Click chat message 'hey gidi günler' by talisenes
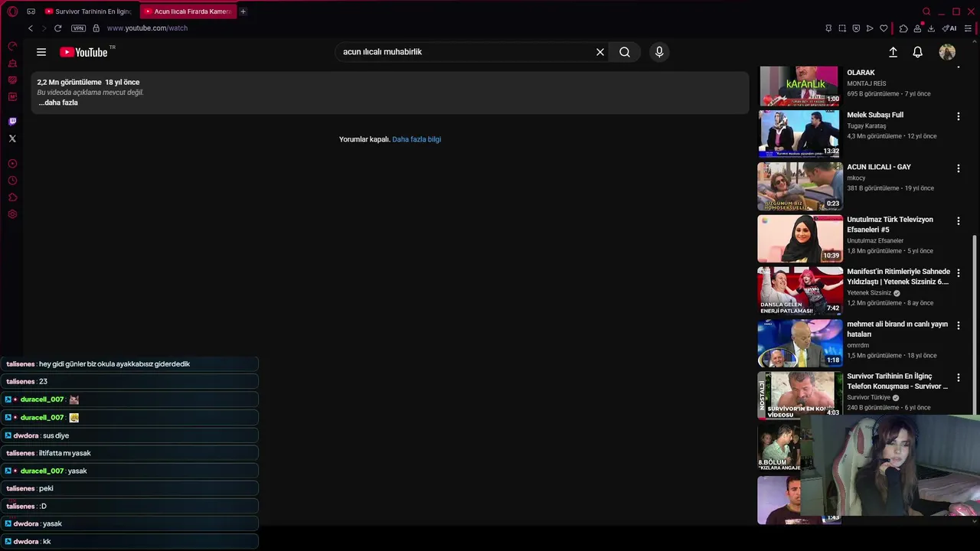Viewport: 980px width, 551px height. [115, 364]
